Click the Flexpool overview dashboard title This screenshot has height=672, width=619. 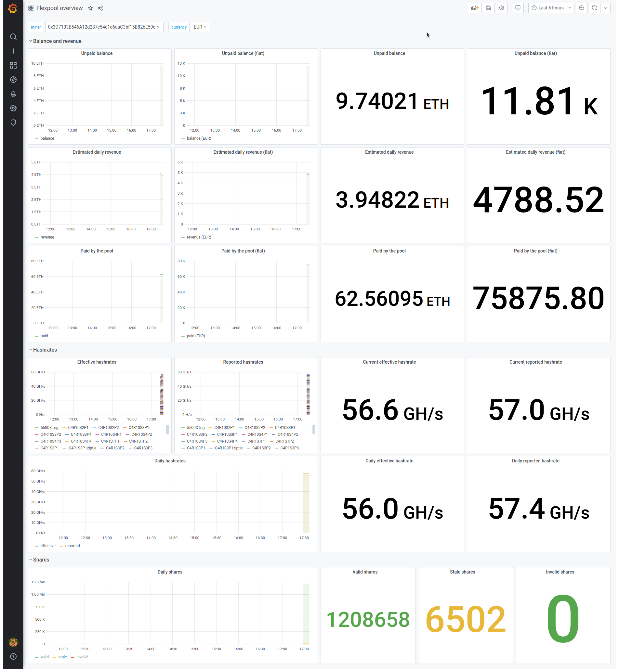click(x=59, y=8)
